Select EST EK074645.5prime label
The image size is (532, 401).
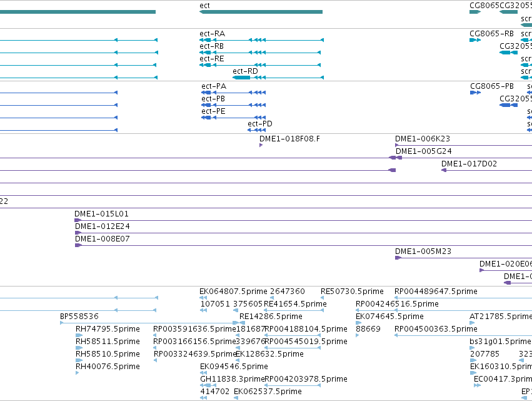[x=389, y=317]
